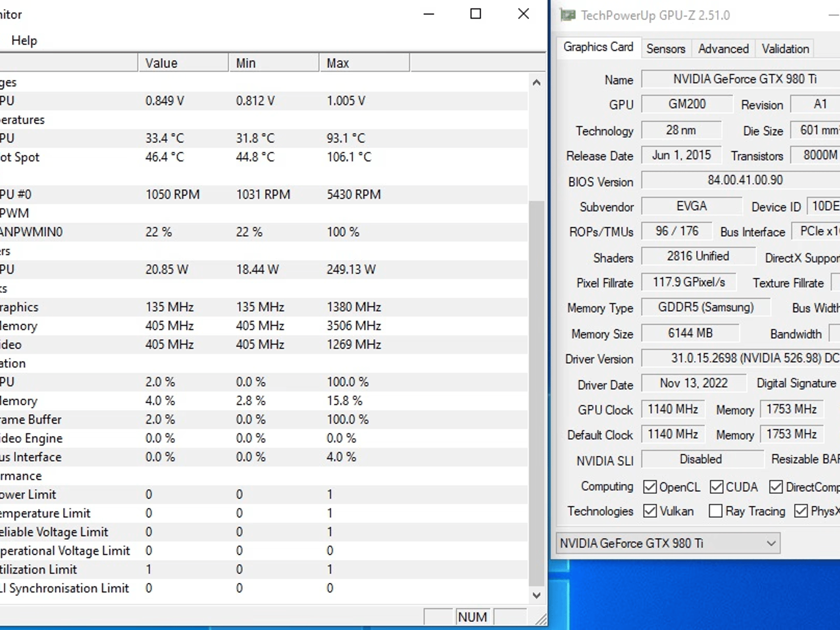
Task: Click the scroll up arrow in sensor list
Action: (x=536, y=82)
